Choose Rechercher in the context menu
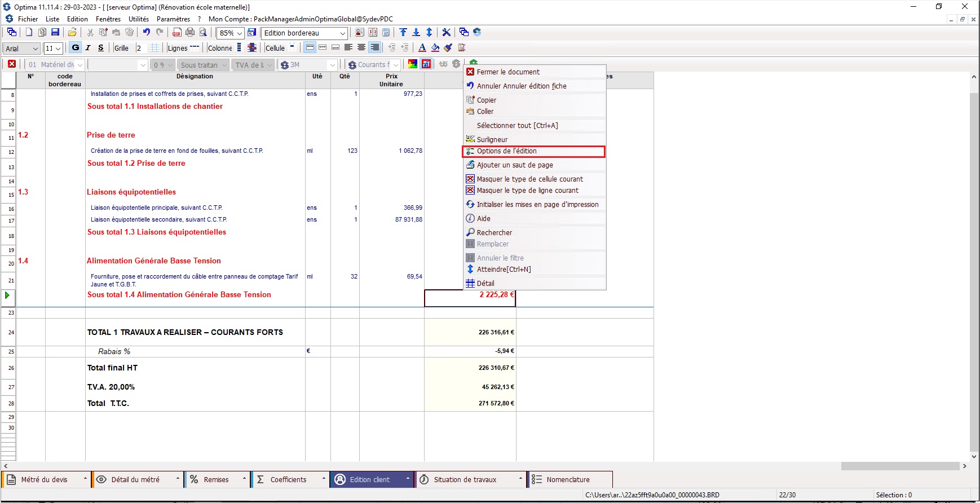This screenshot has height=503, width=980. click(533, 233)
